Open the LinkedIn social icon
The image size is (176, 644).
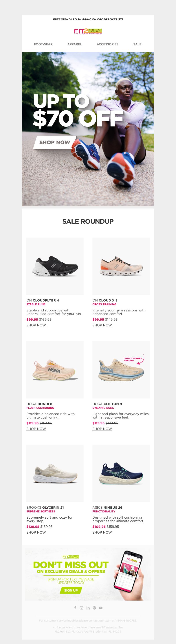click(88, 608)
